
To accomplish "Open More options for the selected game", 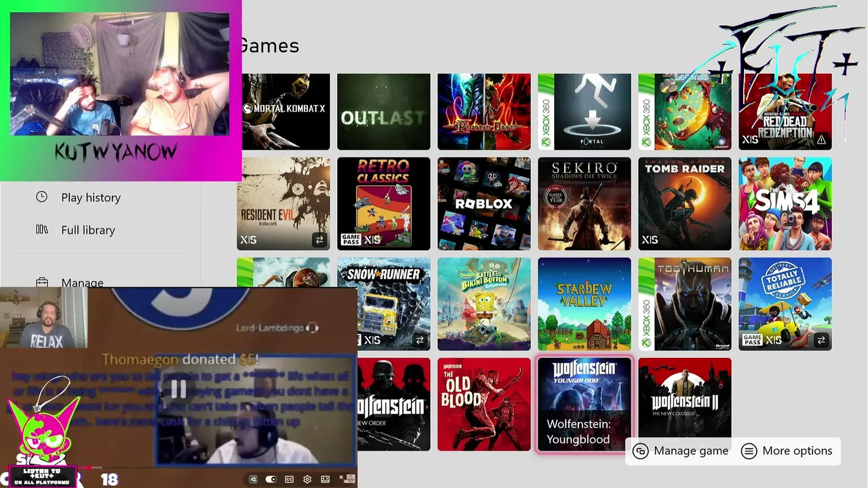I will pyautogui.click(x=787, y=451).
